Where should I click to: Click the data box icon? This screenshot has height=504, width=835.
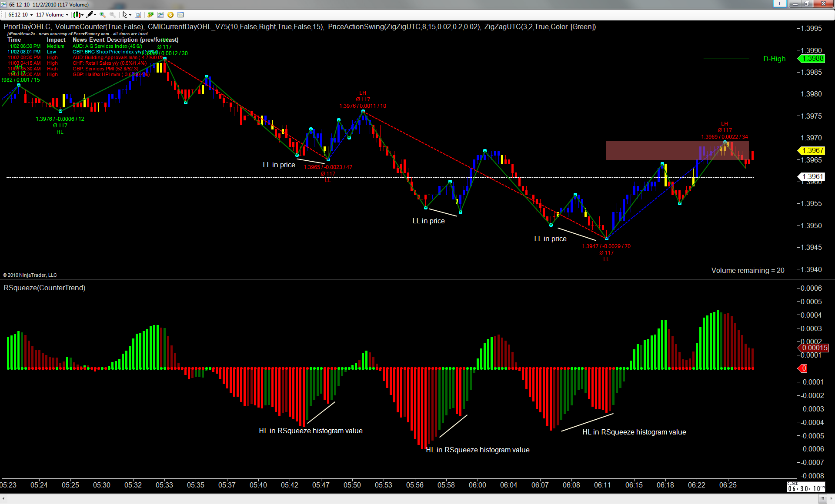(138, 15)
